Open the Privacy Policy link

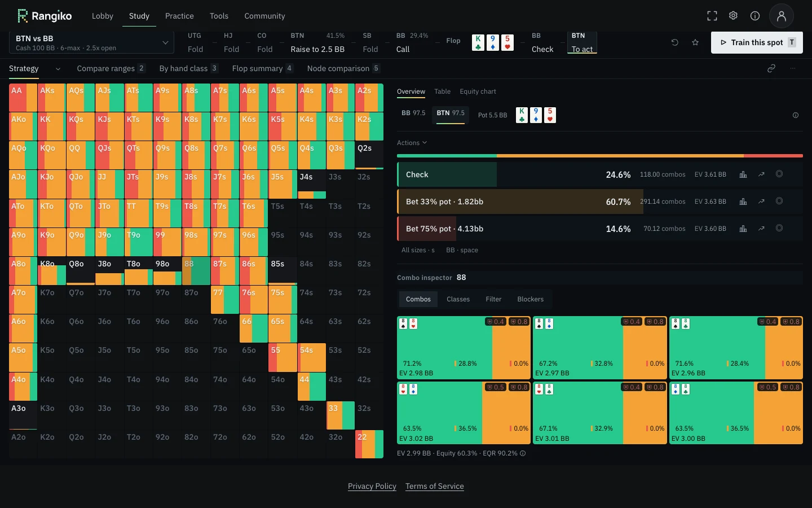pos(372,486)
